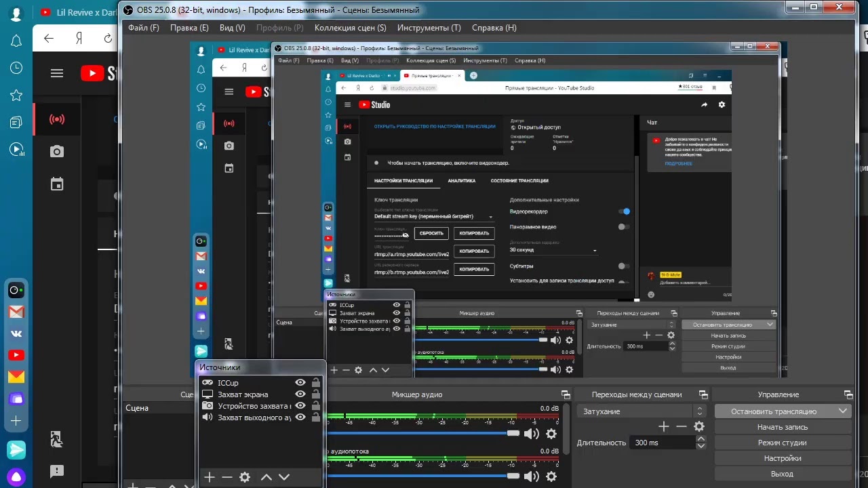Open notifications bell in browser sidebar
Viewport: 868px width, 488px height.
[16, 41]
